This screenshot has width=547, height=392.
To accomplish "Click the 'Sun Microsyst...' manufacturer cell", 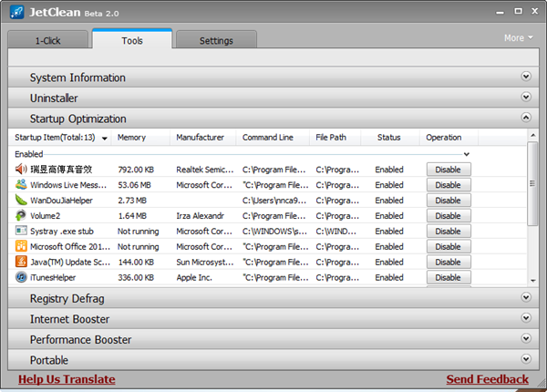I will pyautogui.click(x=205, y=262).
